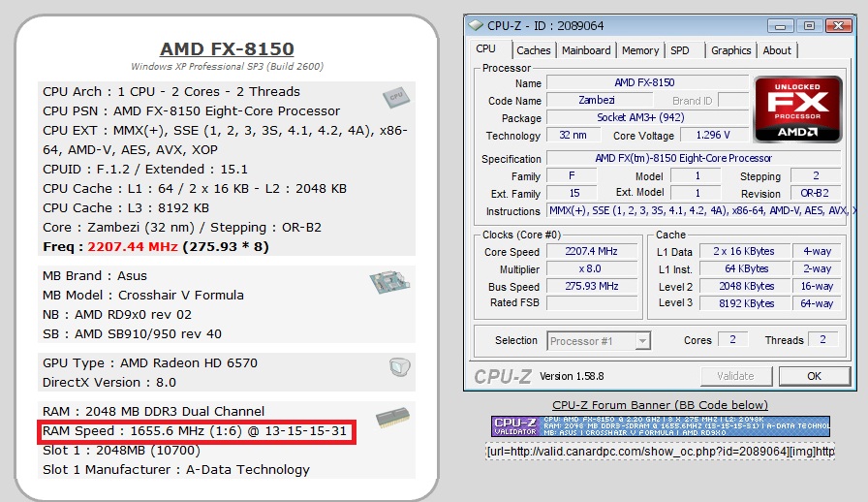Viewport: 868px width, 502px height.
Task: Open the Graphics tab
Action: coord(730,50)
